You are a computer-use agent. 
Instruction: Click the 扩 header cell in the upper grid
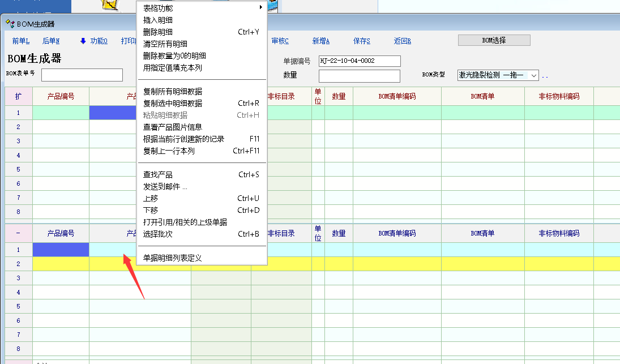point(18,96)
